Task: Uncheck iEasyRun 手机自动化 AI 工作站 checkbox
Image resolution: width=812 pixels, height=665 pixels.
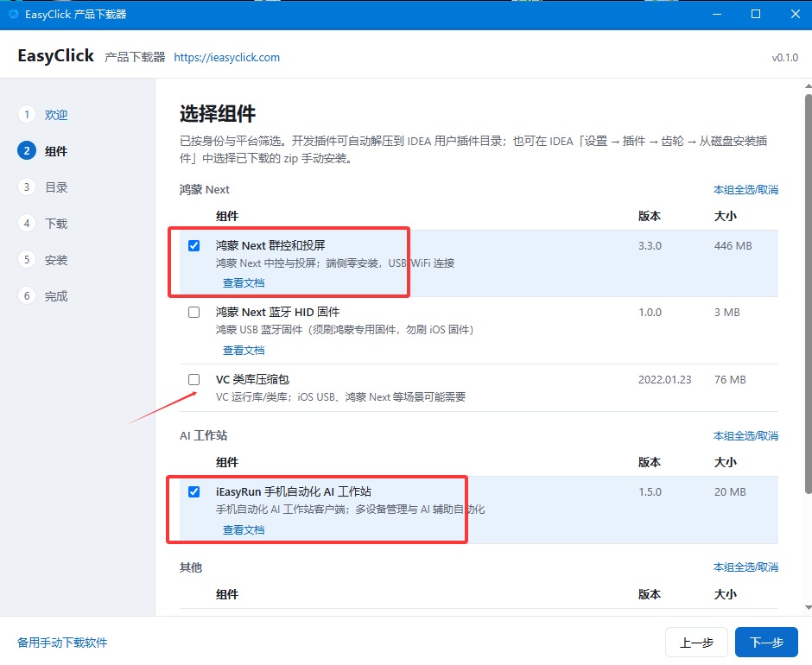Action: [193, 491]
